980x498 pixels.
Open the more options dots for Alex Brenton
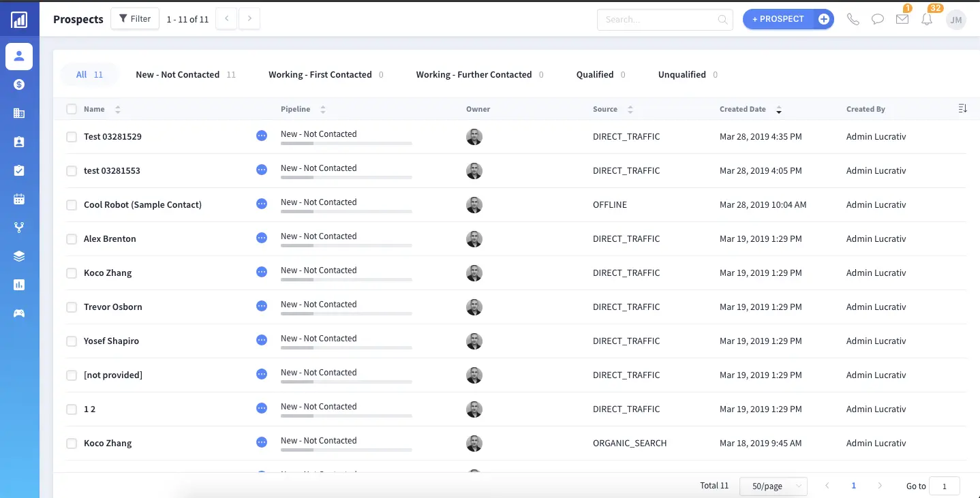tap(262, 238)
